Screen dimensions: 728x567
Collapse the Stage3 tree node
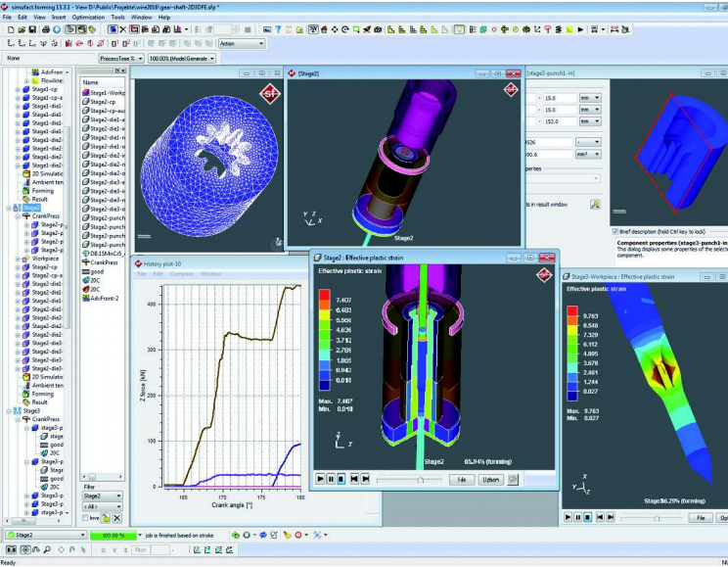coord(9,410)
